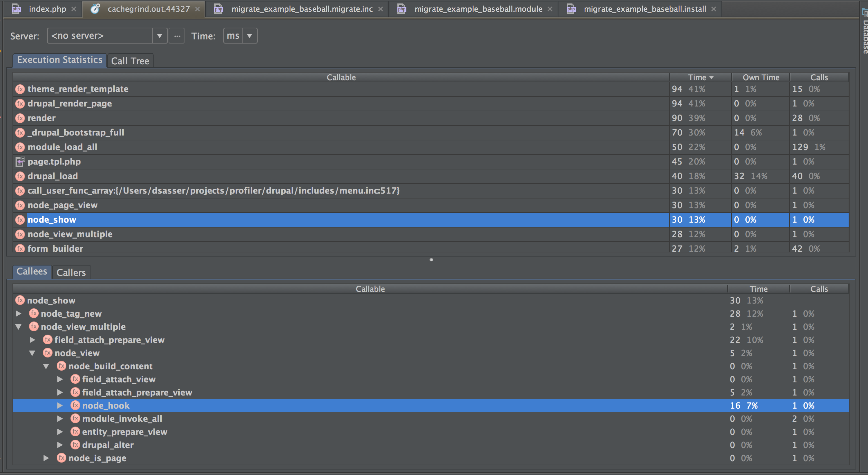Click the function icon beside node_tag_new
The image size is (868, 475).
[x=34, y=314]
